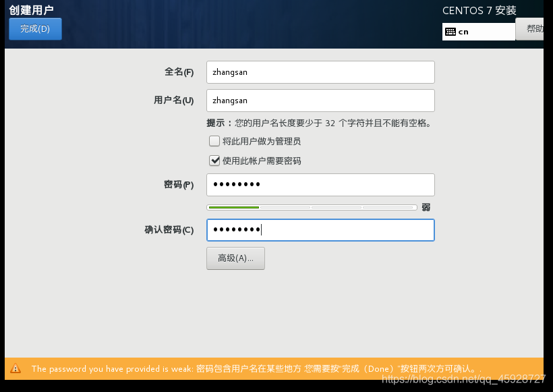Image resolution: width=553 pixels, height=392 pixels.
Task: Click into the 确认密码(C) confirm password field
Action: [320, 230]
